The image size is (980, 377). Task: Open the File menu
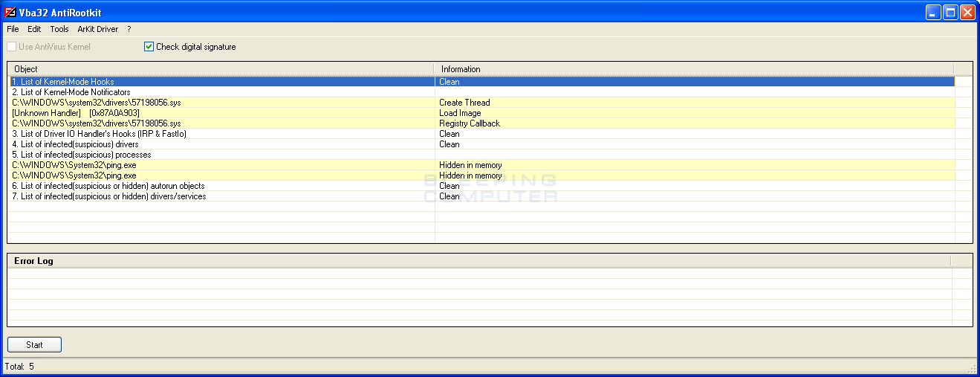click(13, 29)
